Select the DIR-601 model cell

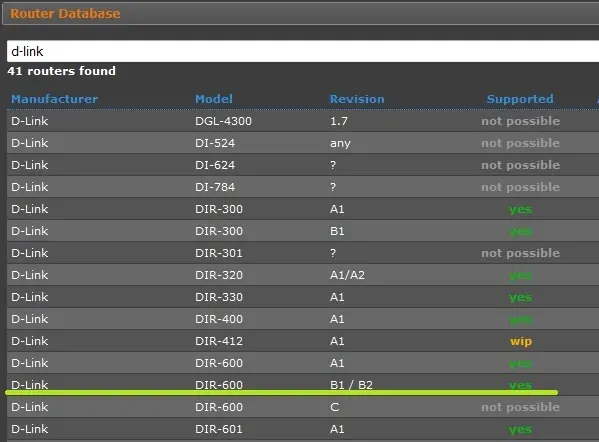click(x=219, y=429)
